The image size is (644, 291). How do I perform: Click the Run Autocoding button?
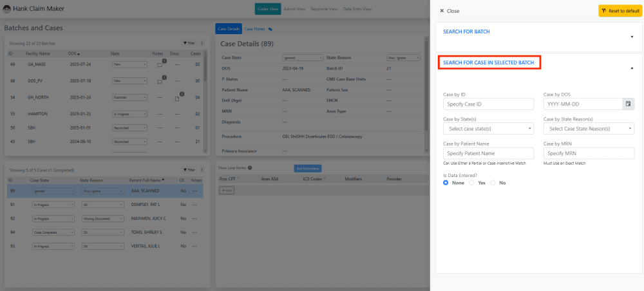[x=308, y=168]
